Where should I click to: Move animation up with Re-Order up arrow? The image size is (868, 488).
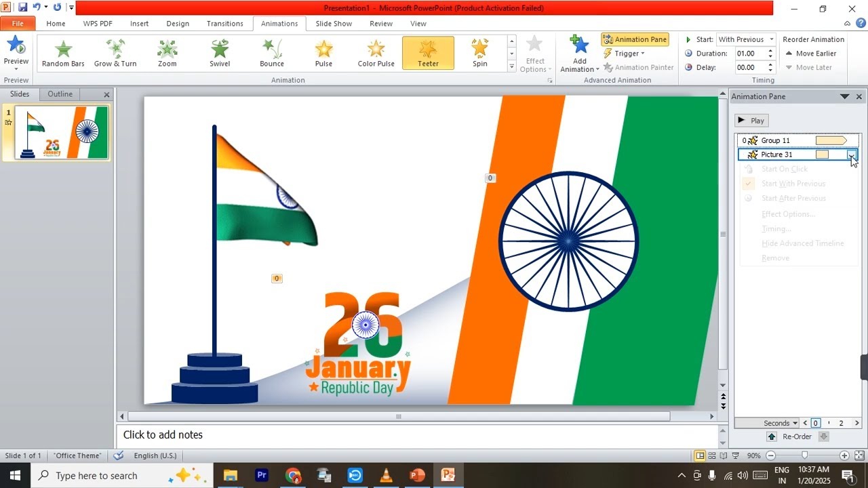pos(771,436)
